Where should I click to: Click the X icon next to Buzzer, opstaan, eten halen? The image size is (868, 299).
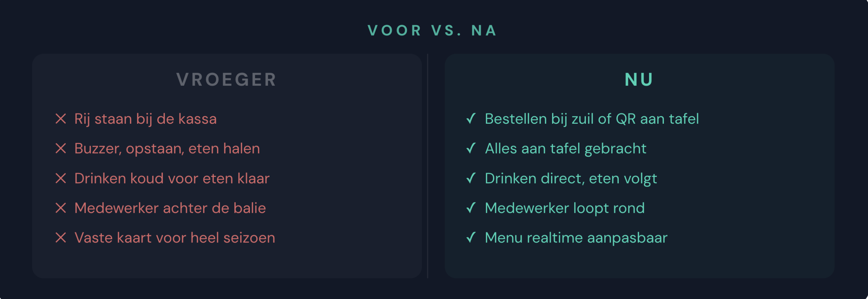click(x=61, y=148)
